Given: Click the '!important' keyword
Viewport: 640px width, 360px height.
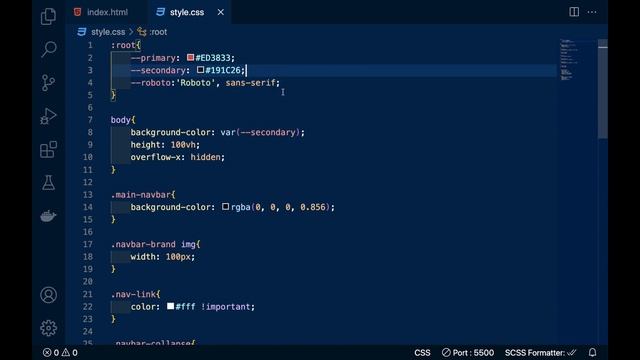Looking at the screenshot, I should coord(226,307).
